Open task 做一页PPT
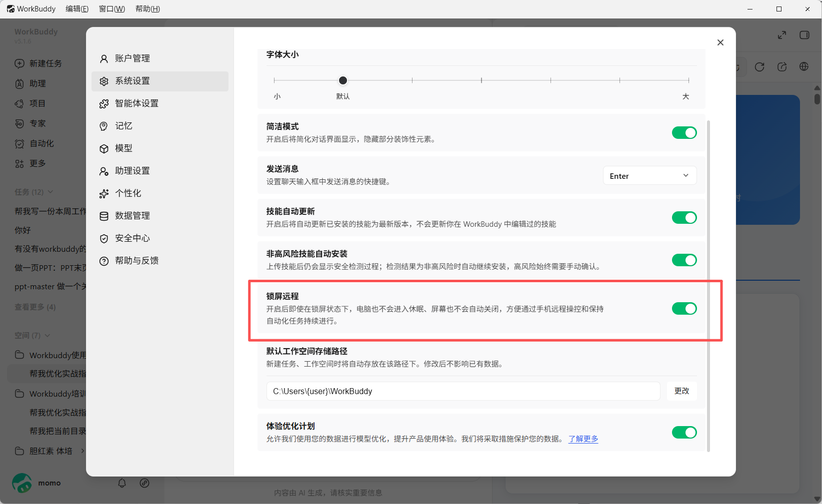 point(50,268)
